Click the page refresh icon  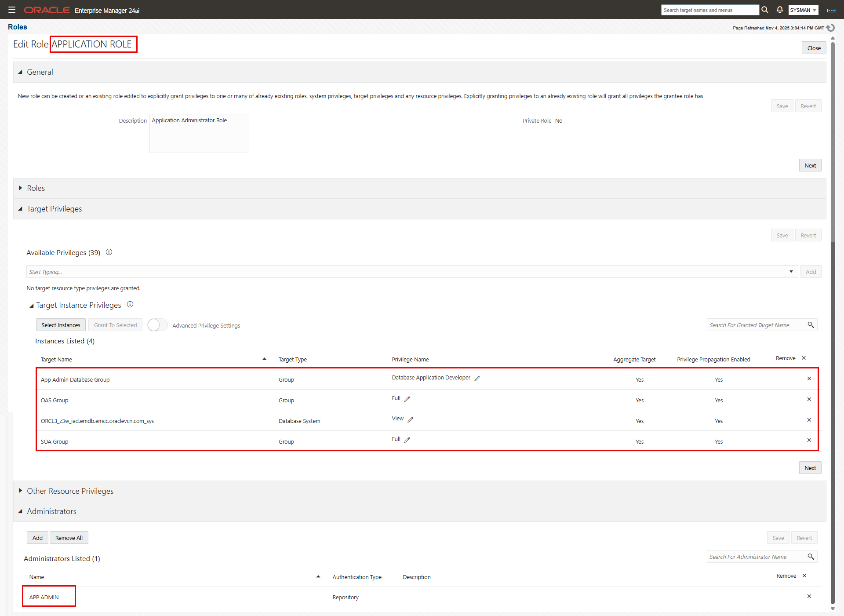click(x=830, y=28)
